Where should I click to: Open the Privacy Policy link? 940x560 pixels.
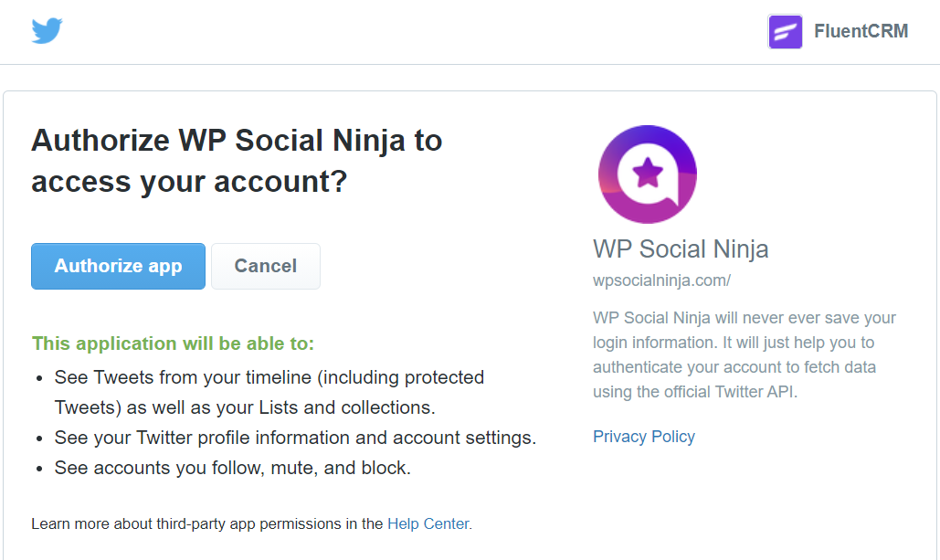click(644, 437)
